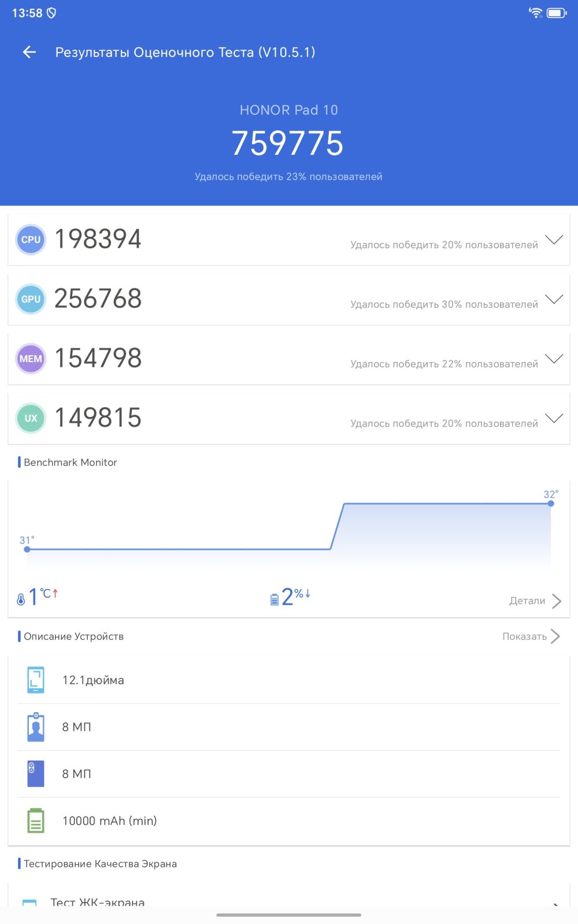Tap the 10000 mAh (min) battery row
The height and width of the screenshot is (924, 578).
[289, 821]
